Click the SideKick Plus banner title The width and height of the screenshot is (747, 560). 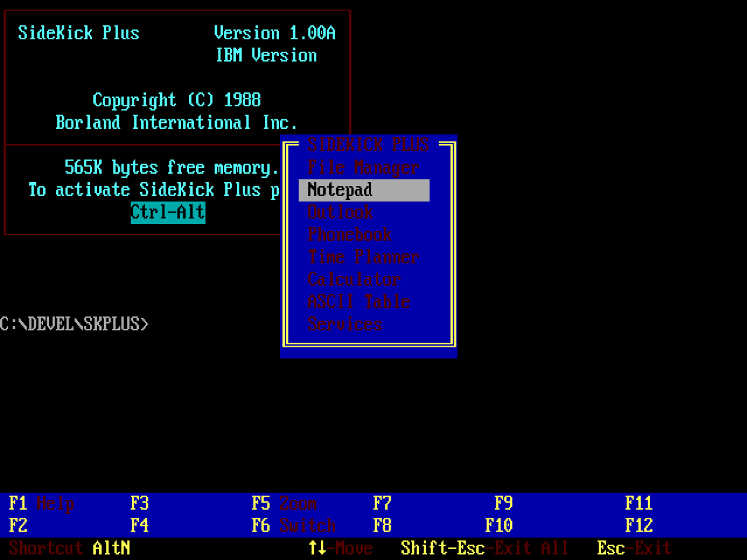[79, 33]
